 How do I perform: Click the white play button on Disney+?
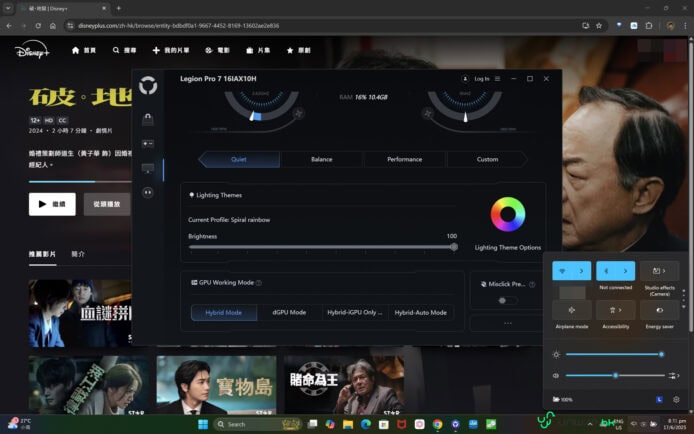click(52, 204)
